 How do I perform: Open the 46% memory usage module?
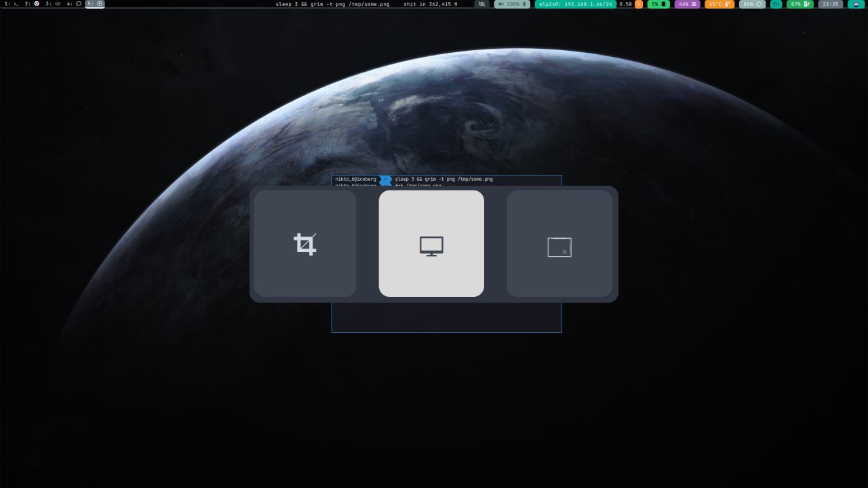coord(687,4)
